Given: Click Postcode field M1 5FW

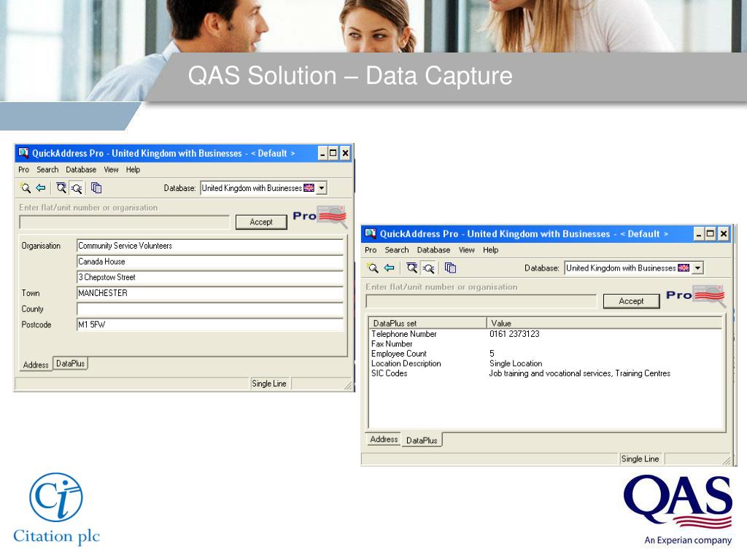Looking at the screenshot, I should pos(210,324).
